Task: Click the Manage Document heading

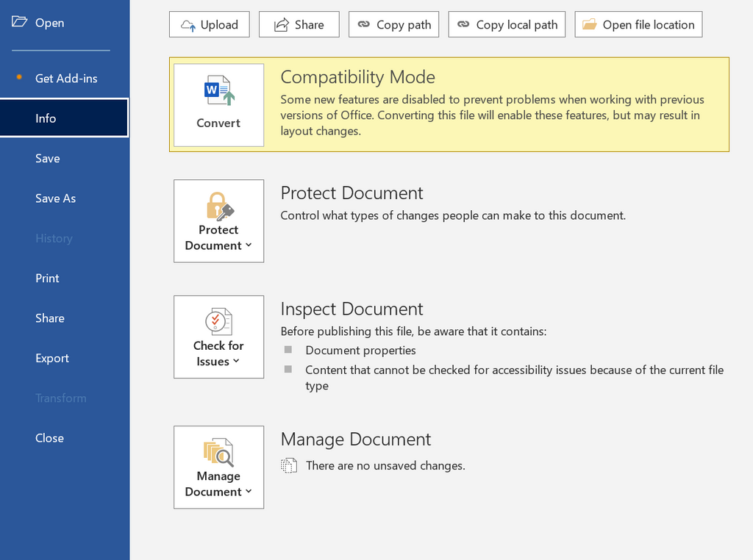Action: [356, 439]
